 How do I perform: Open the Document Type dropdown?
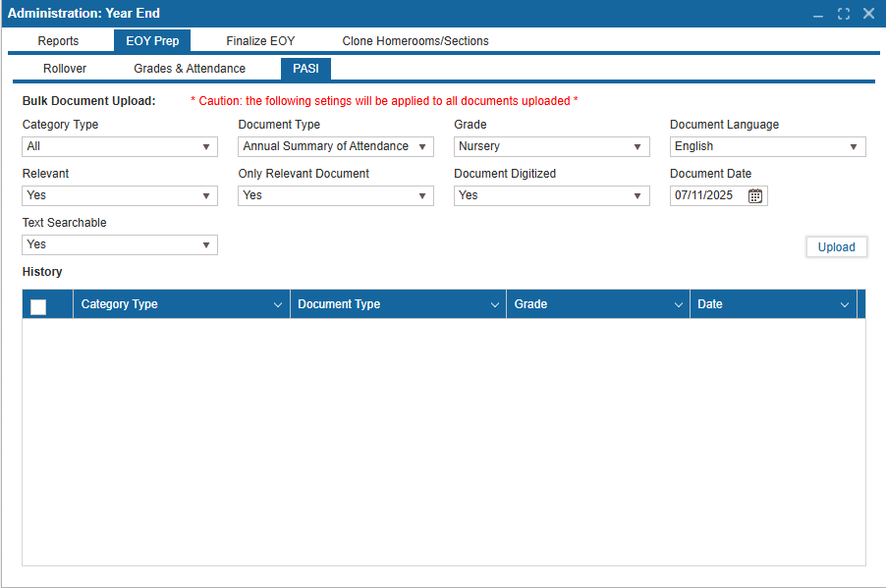click(x=335, y=146)
